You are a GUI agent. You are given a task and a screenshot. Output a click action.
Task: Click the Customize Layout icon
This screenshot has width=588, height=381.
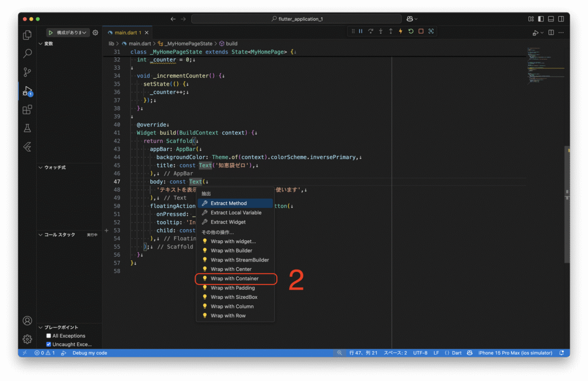[x=531, y=19]
